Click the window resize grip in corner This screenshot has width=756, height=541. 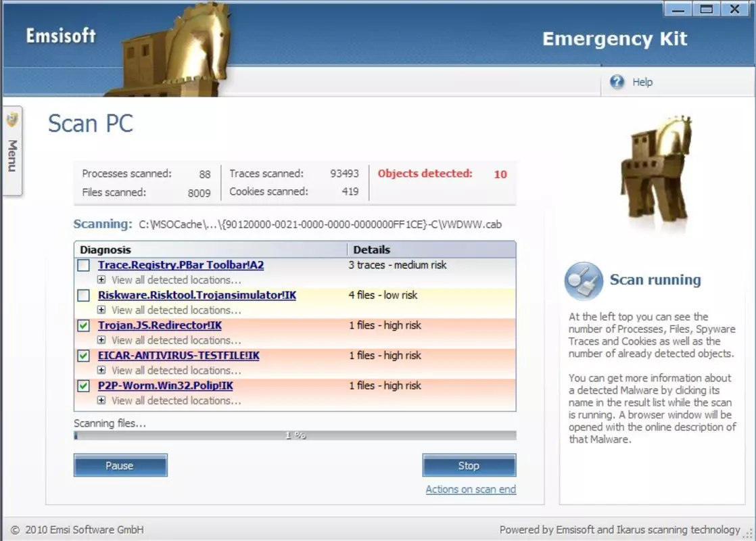tap(749, 534)
